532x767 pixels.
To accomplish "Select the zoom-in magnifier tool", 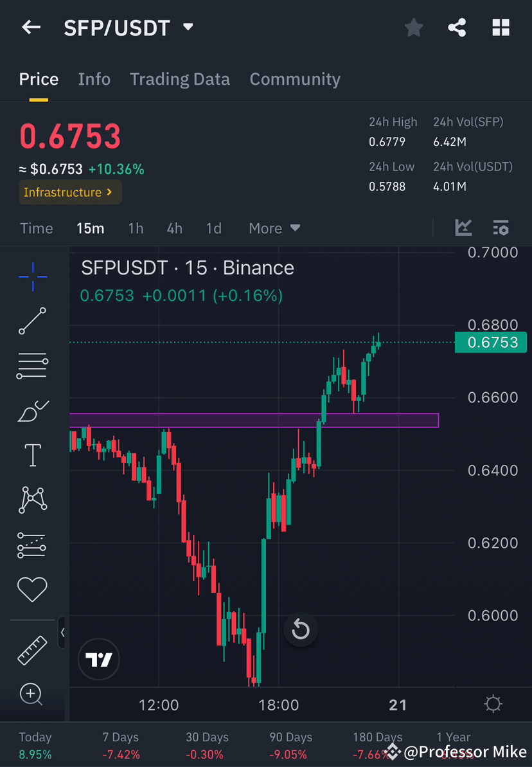I will (32, 694).
